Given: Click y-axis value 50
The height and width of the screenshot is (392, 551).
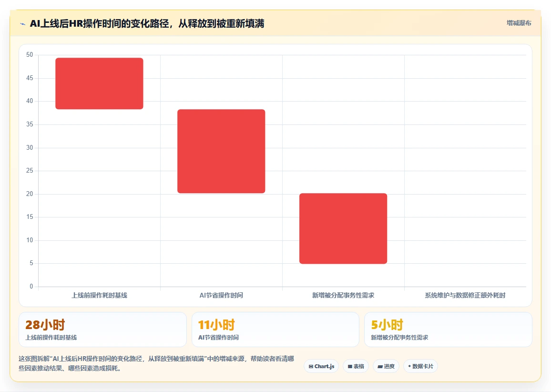Looking at the screenshot, I should click(30, 54).
